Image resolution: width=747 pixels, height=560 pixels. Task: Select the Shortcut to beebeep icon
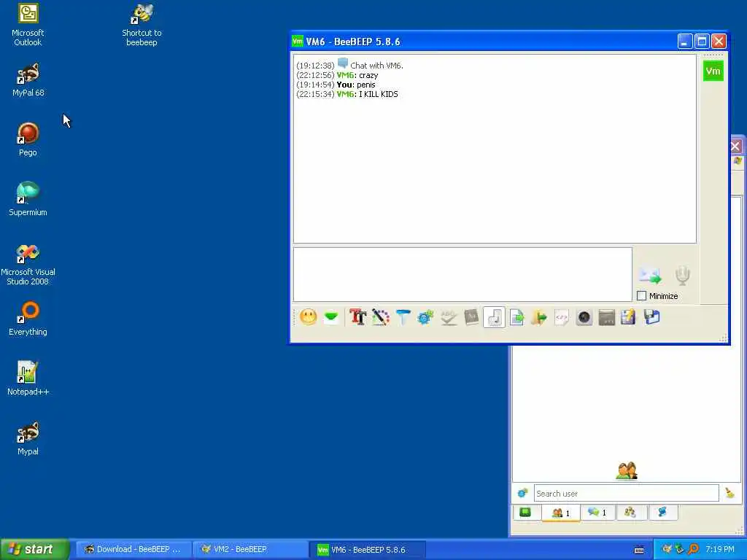pos(142,25)
